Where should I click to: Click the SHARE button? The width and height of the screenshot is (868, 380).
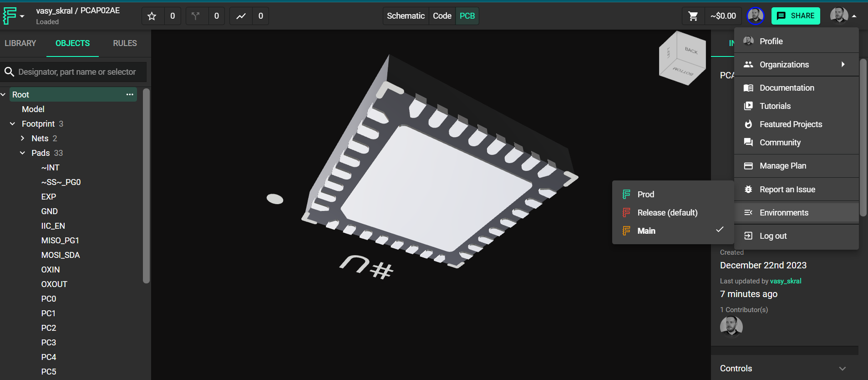(796, 16)
